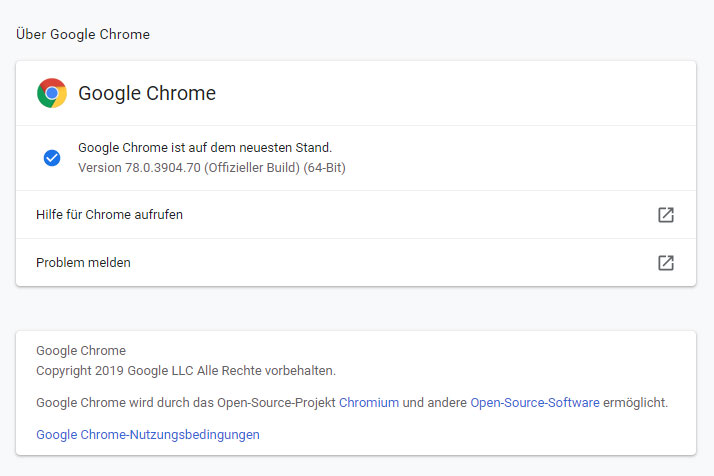Select the Hilfe für Chrome aufrufen row
The height and width of the screenshot is (476, 714).
tap(356, 215)
